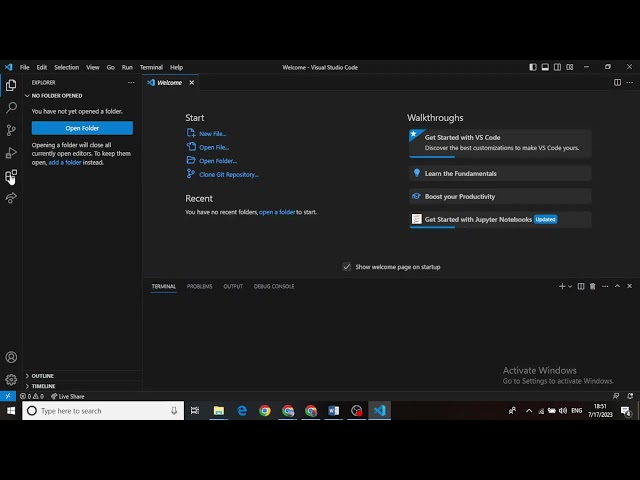Switch to the Problems tab
Viewport: 640px width, 480px height.
pos(200,286)
